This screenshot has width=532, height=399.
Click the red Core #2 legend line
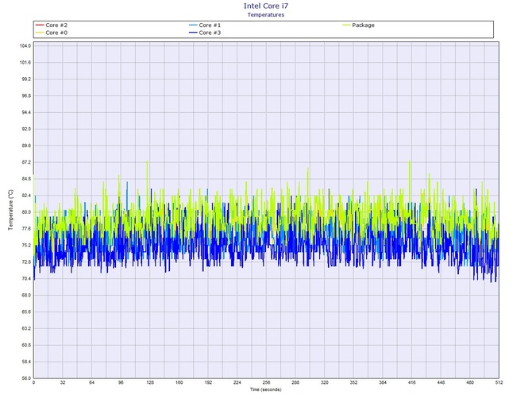[40, 25]
